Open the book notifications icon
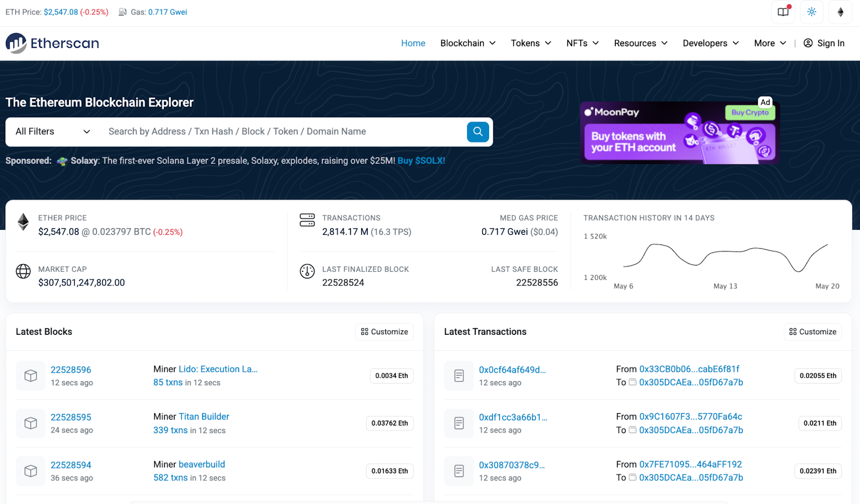Image resolution: width=860 pixels, height=504 pixels. (x=783, y=12)
